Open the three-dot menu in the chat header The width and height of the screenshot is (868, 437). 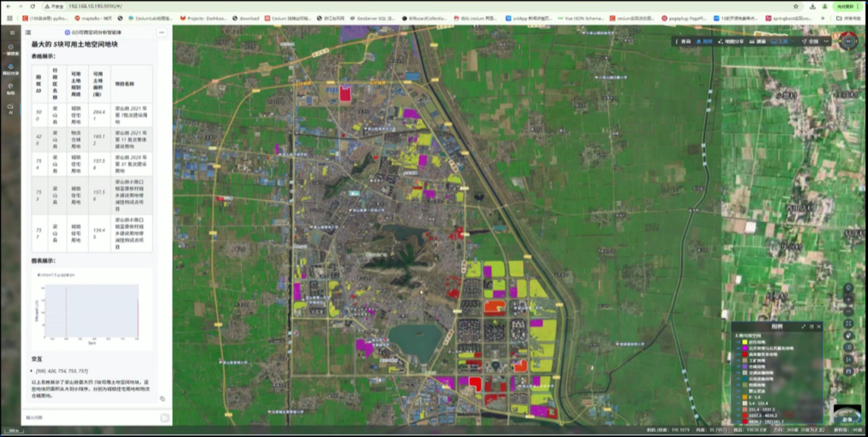(x=162, y=32)
